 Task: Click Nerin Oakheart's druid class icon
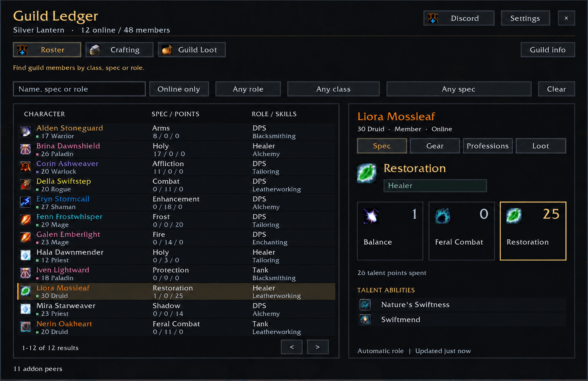[x=25, y=327]
